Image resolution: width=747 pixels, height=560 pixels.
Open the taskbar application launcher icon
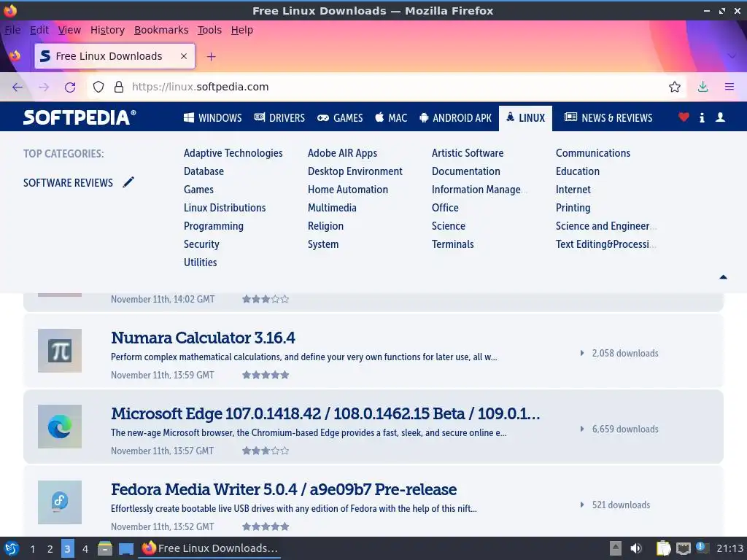click(12, 548)
